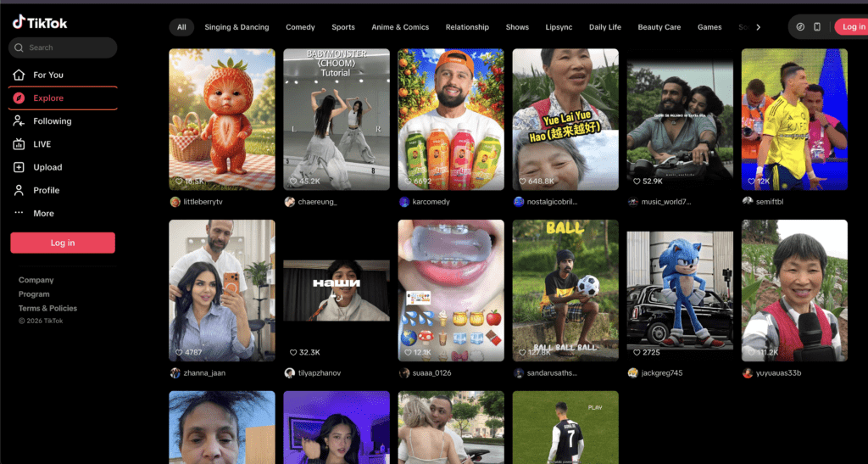
Task: Click the search magnifier icon
Action: [x=19, y=48]
